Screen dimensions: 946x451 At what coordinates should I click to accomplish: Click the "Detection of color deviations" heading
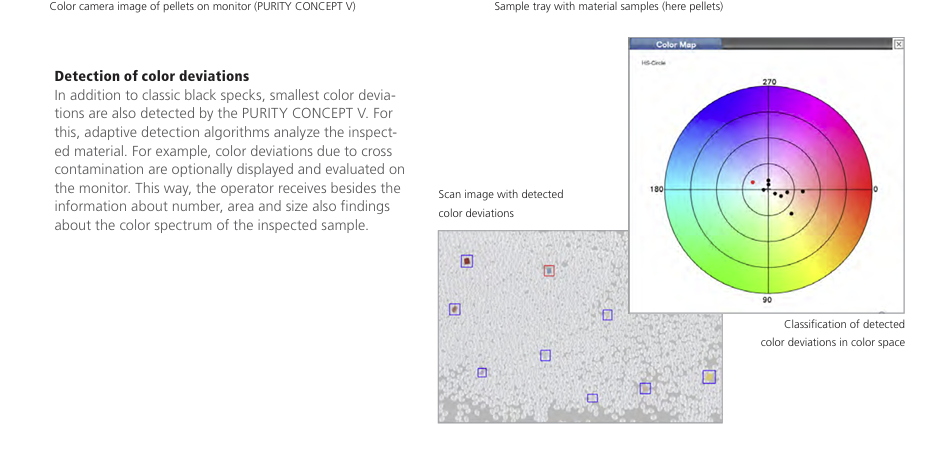click(x=152, y=76)
